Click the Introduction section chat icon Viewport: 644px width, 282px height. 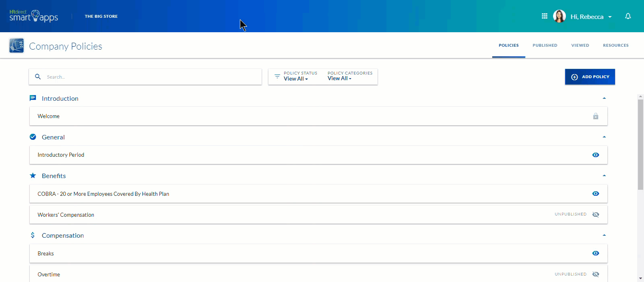click(33, 98)
